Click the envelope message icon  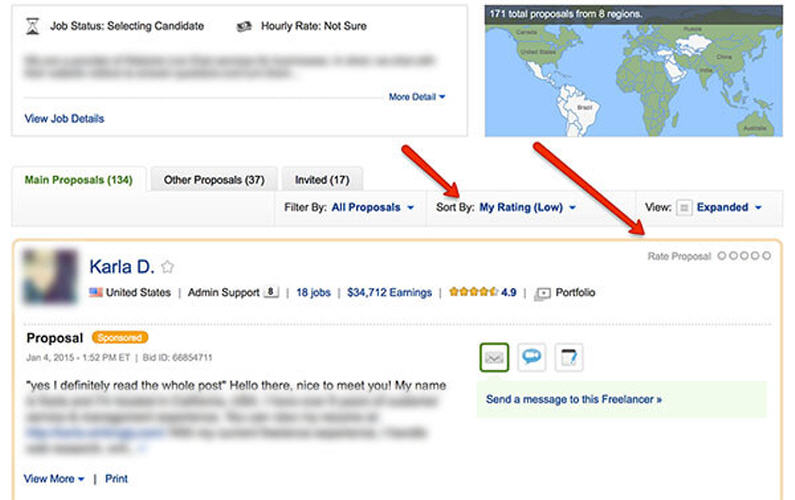(494, 357)
